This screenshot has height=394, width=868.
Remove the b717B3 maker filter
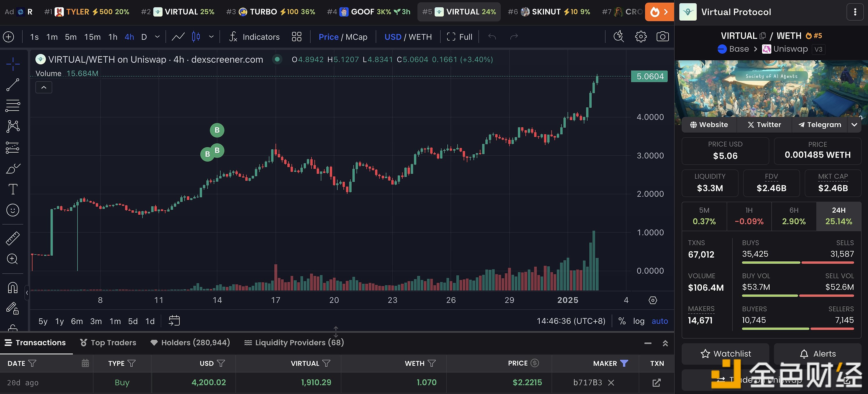(611, 383)
